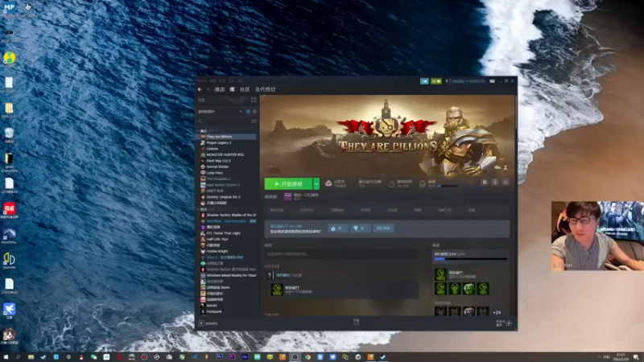
Task: Click the Chrome icon in taskbar
Action: pyautogui.click(x=308, y=357)
